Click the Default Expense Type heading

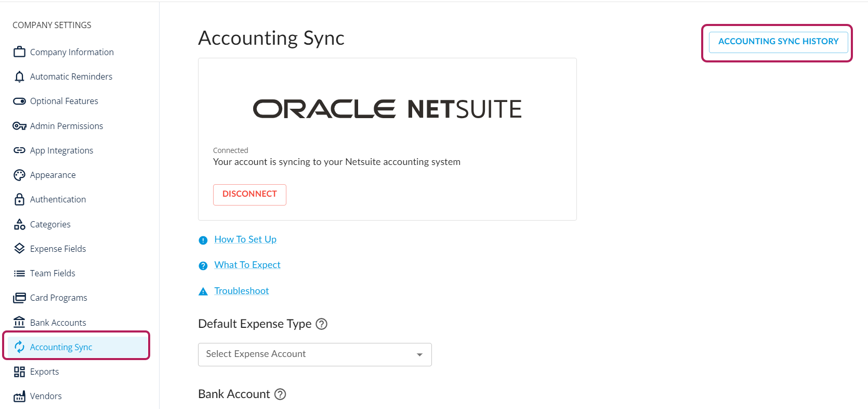pyautogui.click(x=255, y=324)
